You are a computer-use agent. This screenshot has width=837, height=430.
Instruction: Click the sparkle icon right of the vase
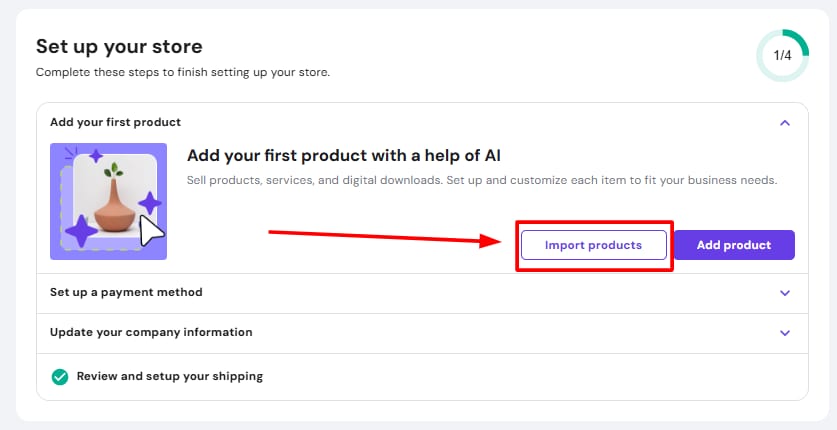(x=150, y=203)
